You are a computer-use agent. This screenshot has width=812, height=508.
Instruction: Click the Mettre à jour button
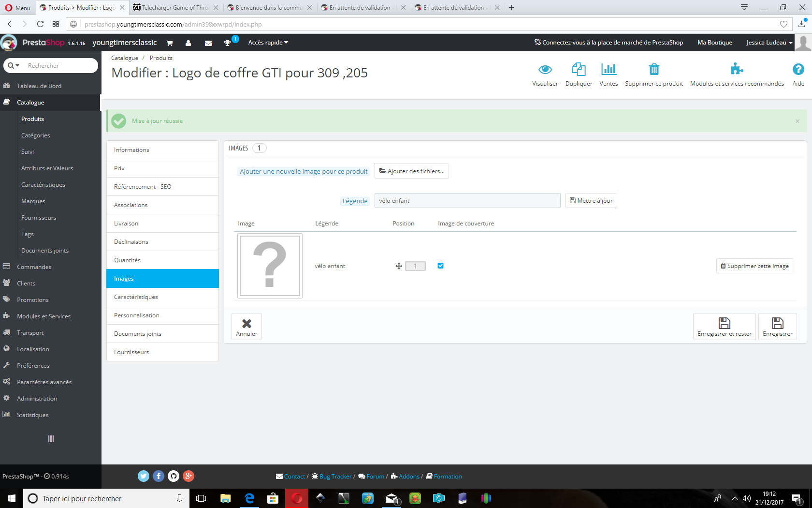tap(591, 201)
